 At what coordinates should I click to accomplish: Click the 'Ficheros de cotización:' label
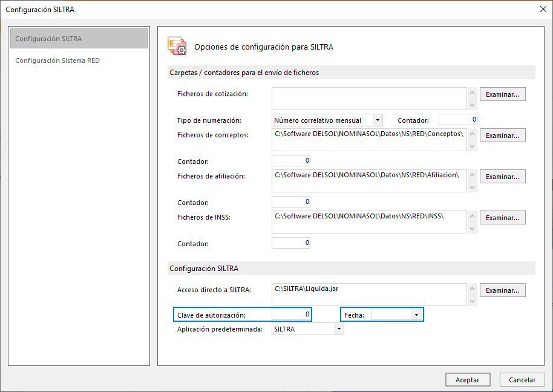212,94
